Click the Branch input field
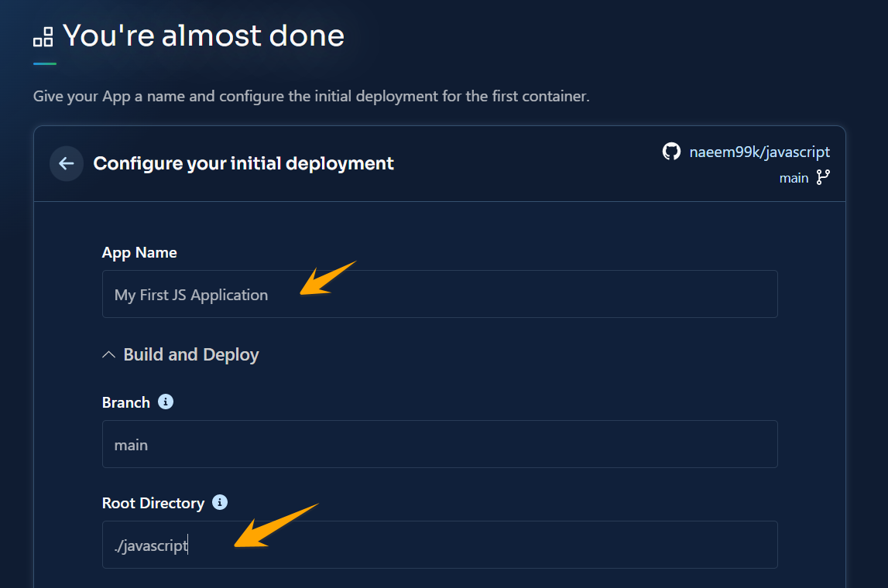 440,444
